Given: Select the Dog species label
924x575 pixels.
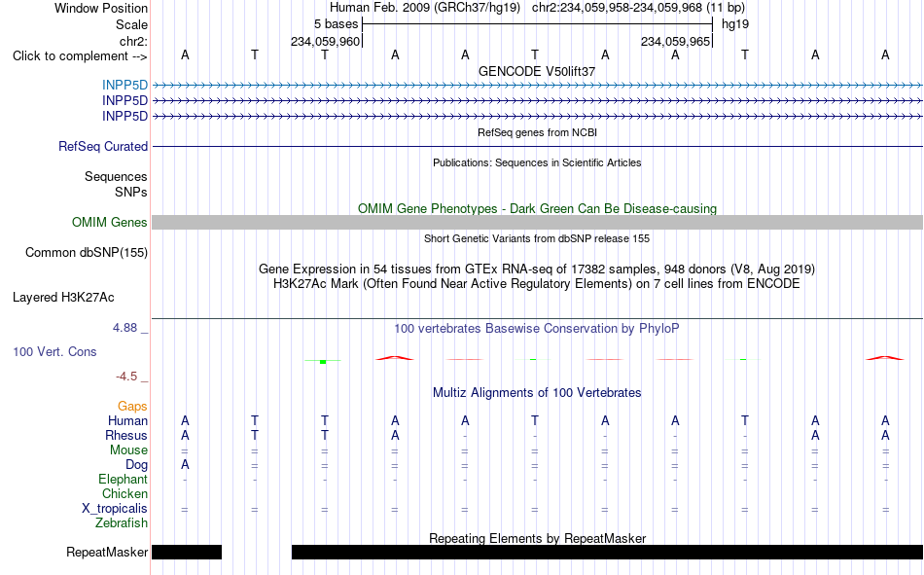Looking at the screenshot, I should (136, 465).
